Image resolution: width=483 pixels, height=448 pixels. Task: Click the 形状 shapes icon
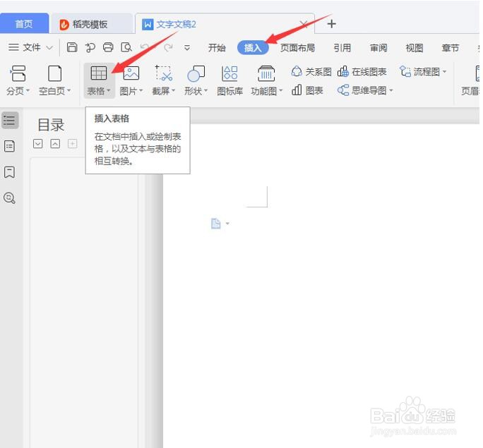(196, 73)
